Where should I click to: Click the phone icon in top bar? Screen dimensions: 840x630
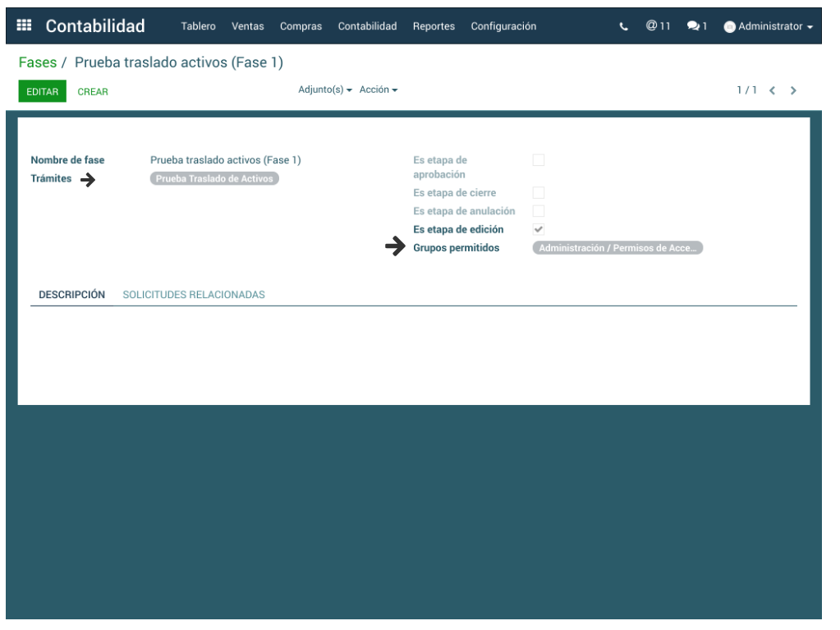[624, 26]
